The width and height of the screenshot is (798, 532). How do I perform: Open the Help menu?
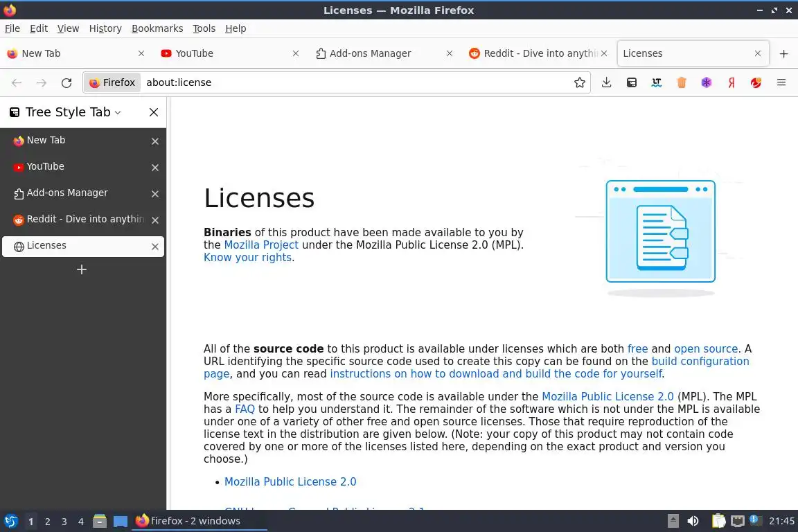pyautogui.click(x=236, y=28)
